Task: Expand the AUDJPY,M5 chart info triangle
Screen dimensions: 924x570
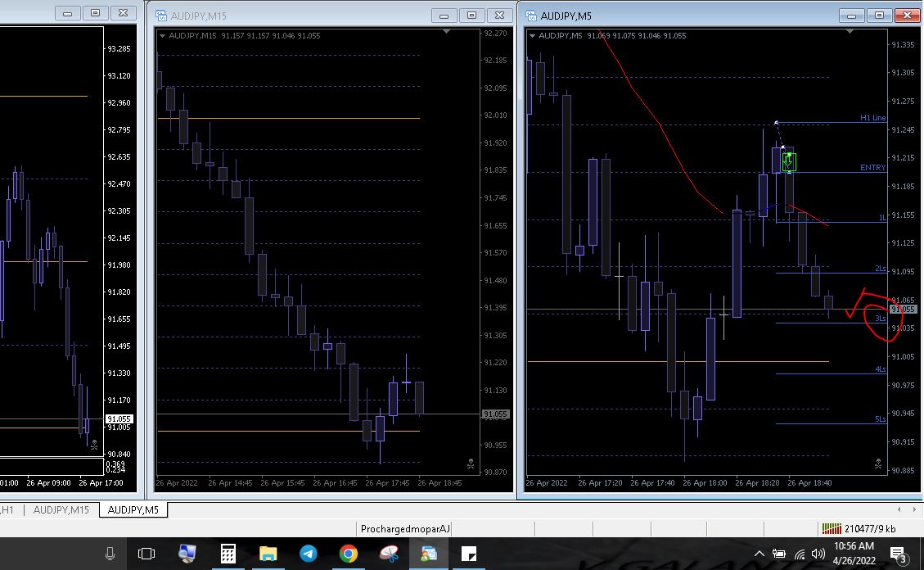Action: pos(532,36)
